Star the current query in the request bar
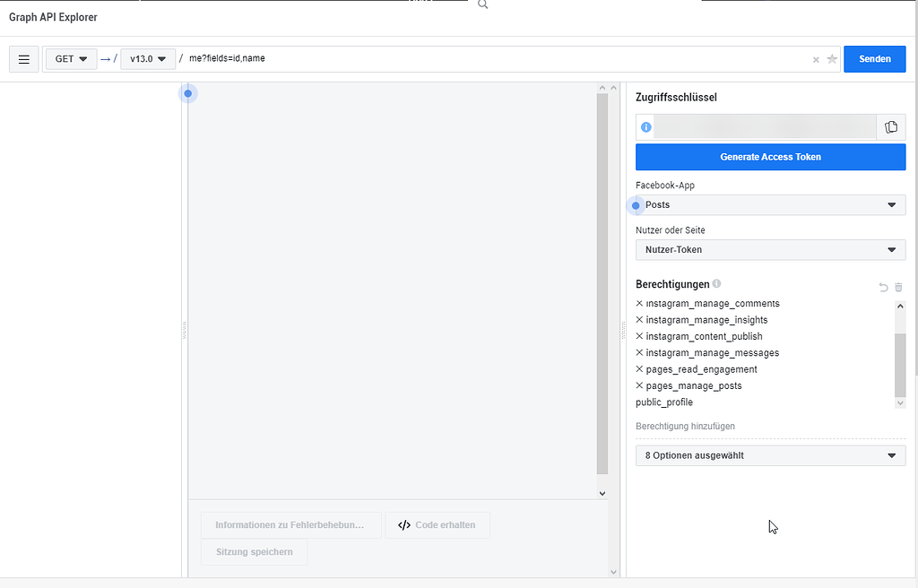The width and height of the screenshot is (918, 588). [832, 58]
